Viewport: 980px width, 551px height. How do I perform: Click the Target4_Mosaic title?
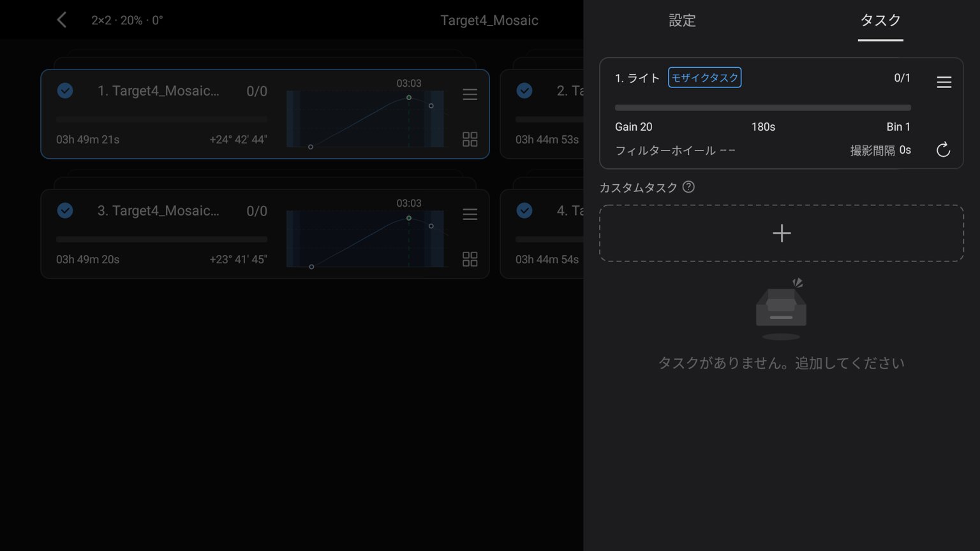(x=489, y=20)
